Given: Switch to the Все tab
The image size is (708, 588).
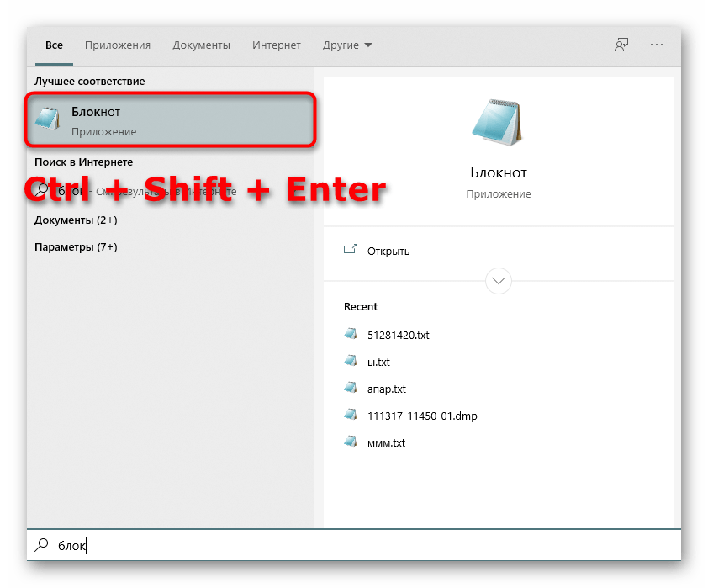Looking at the screenshot, I should [x=54, y=45].
